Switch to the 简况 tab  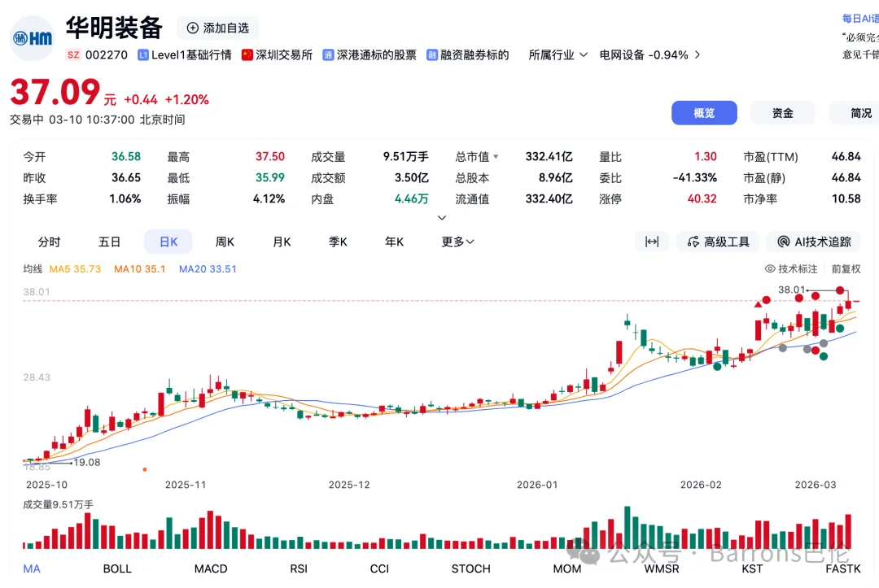859,113
